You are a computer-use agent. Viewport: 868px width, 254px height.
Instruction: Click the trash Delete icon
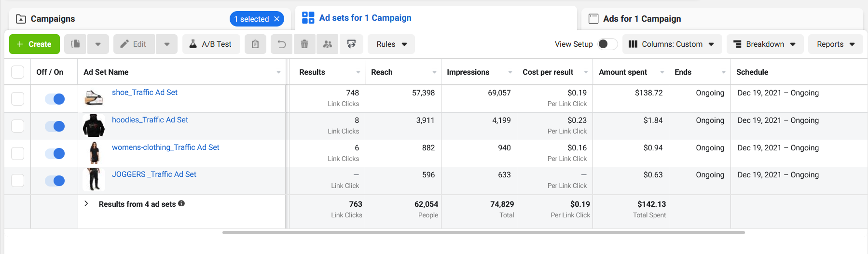304,44
